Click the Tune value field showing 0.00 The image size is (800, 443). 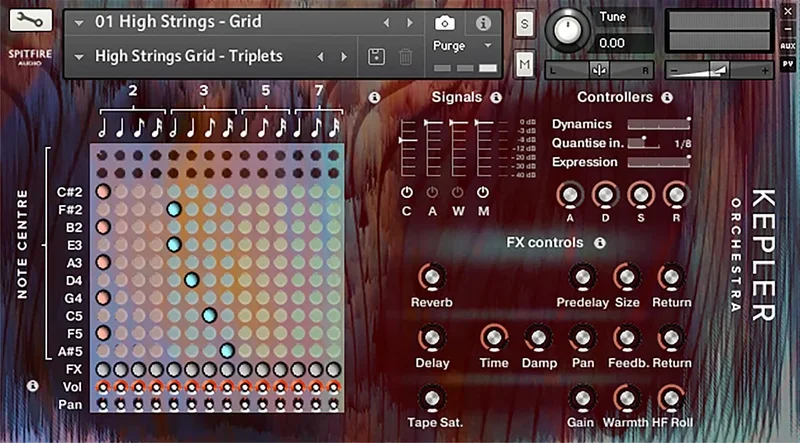pyautogui.click(x=623, y=43)
